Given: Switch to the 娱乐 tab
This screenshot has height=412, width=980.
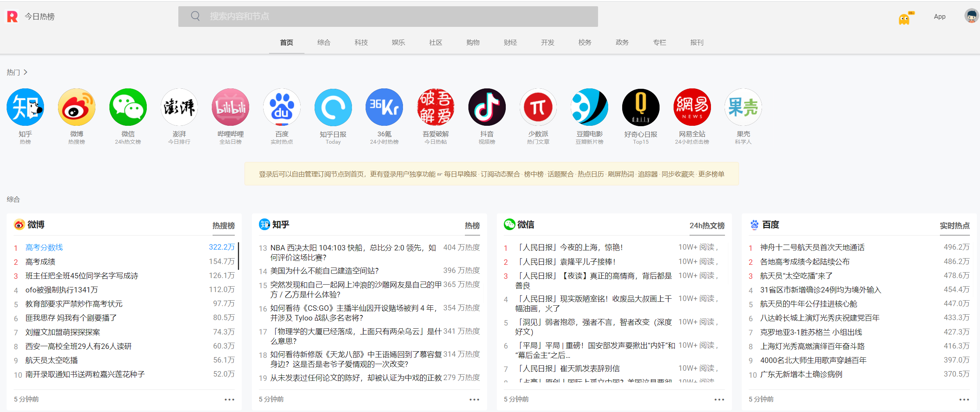Looking at the screenshot, I should pyautogui.click(x=398, y=42).
